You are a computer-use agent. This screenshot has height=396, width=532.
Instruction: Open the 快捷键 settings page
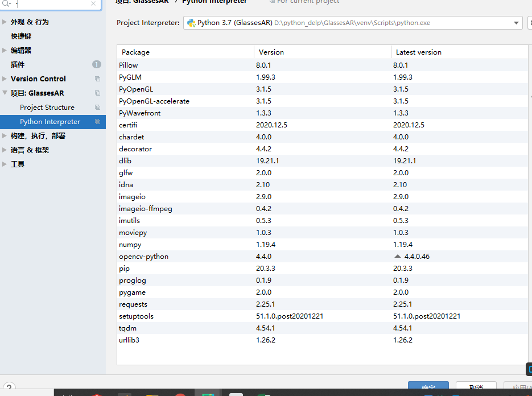coord(21,36)
